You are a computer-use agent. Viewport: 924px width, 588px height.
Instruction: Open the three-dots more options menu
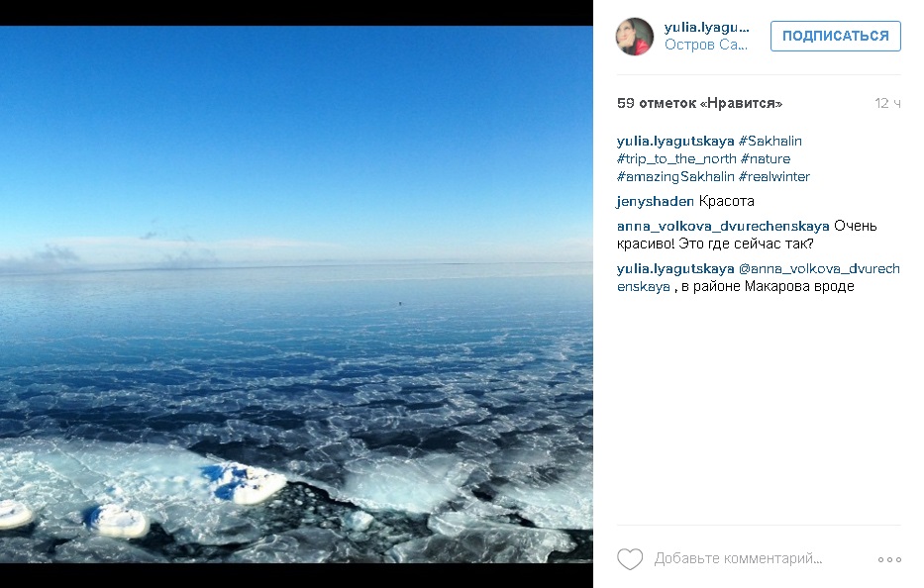(x=889, y=559)
